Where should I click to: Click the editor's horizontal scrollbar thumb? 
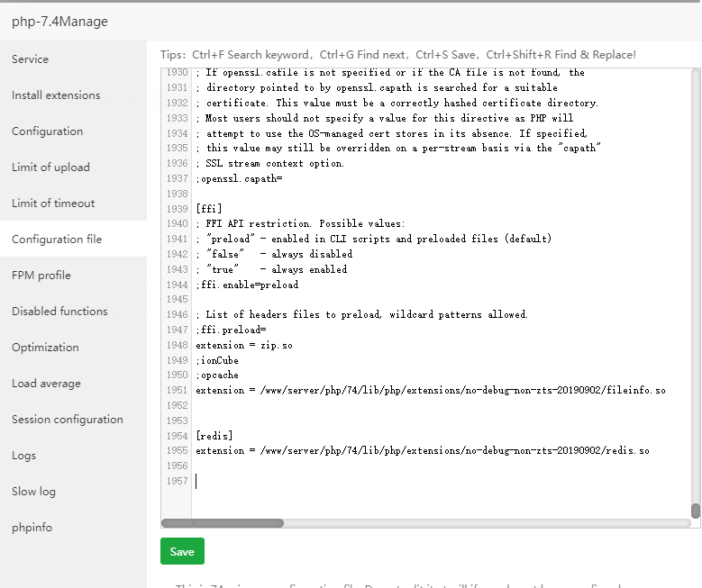[x=237, y=522]
